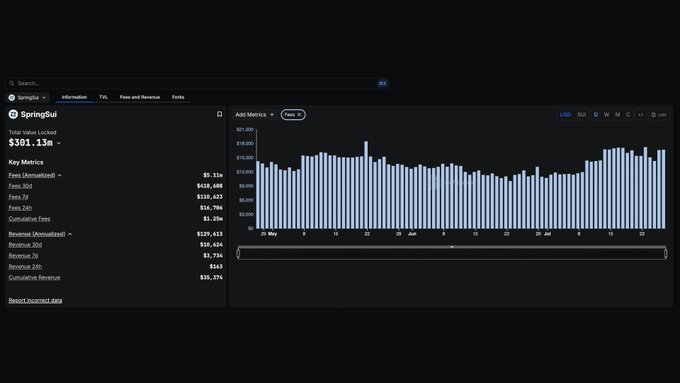
Task: Click the Jul x-axis label
Action: 548,234
